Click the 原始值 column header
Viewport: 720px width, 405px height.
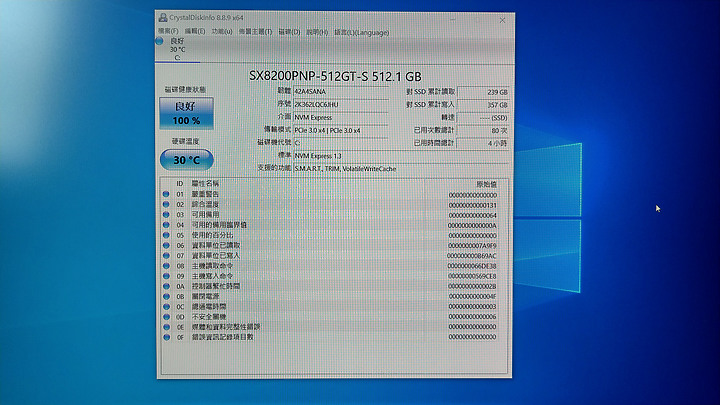487,184
